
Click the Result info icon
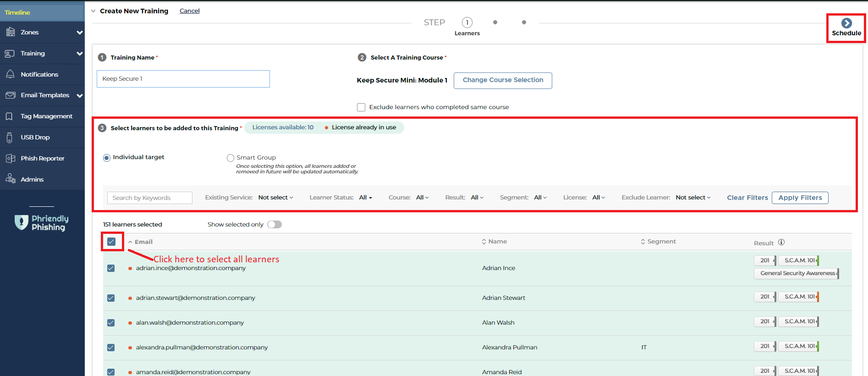click(x=781, y=242)
